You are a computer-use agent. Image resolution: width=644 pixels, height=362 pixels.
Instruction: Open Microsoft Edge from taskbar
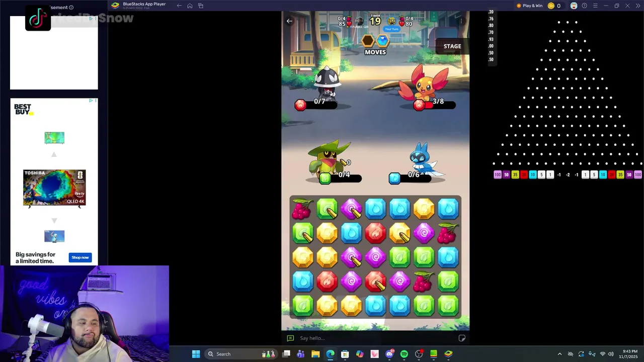pyautogui.click(x=330, y=354)
